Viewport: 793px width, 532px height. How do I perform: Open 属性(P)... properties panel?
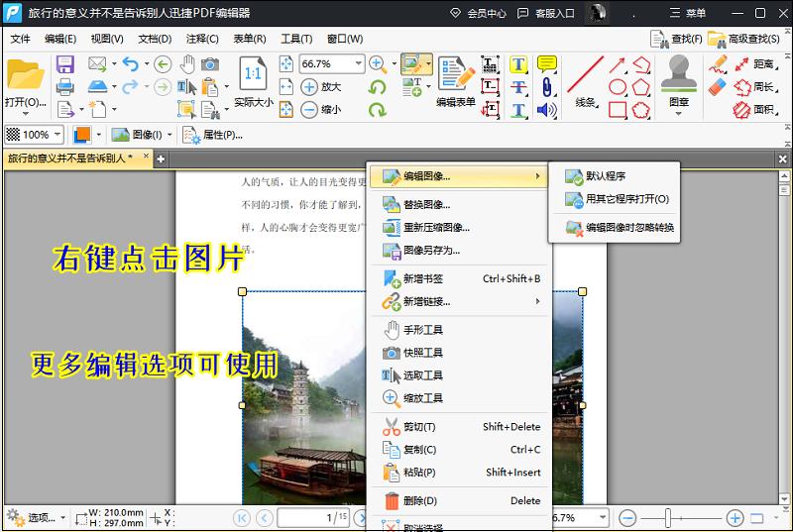click(212, 135)
